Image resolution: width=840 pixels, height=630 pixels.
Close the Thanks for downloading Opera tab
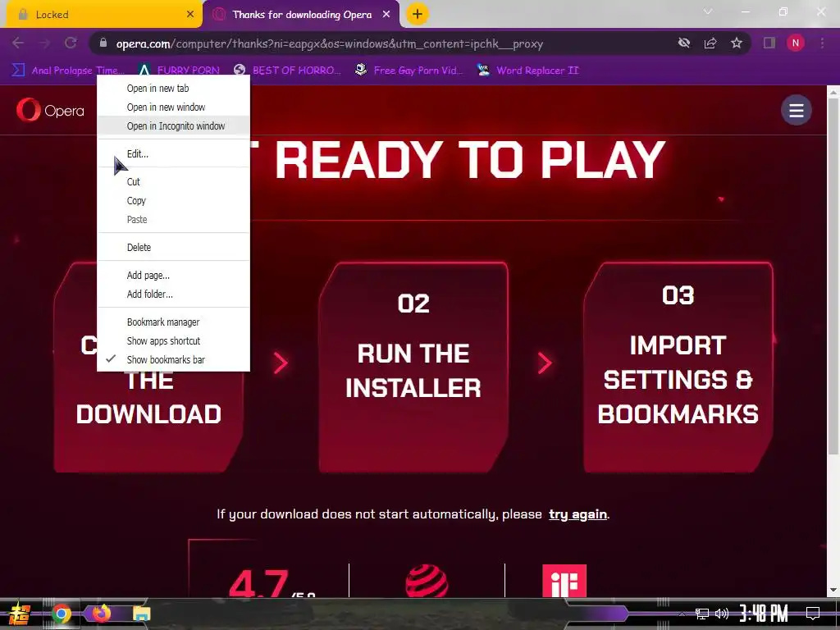386,15
